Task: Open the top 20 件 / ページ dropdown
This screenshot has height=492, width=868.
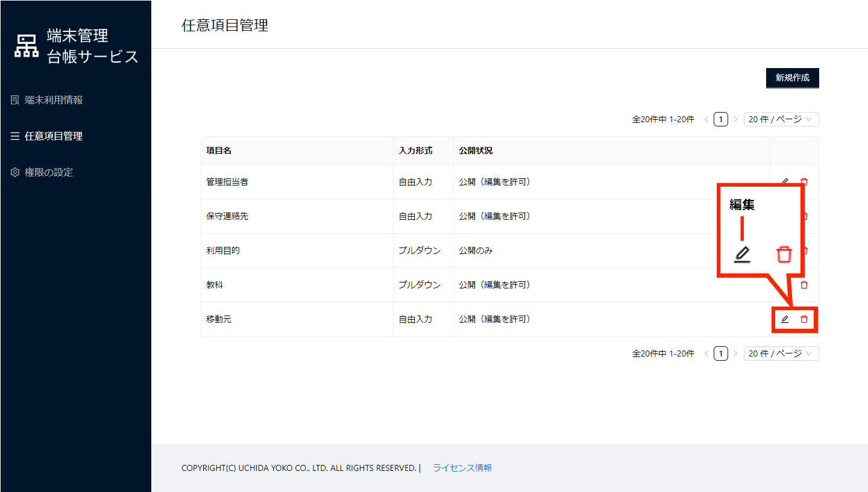Action: click(781, 119)
